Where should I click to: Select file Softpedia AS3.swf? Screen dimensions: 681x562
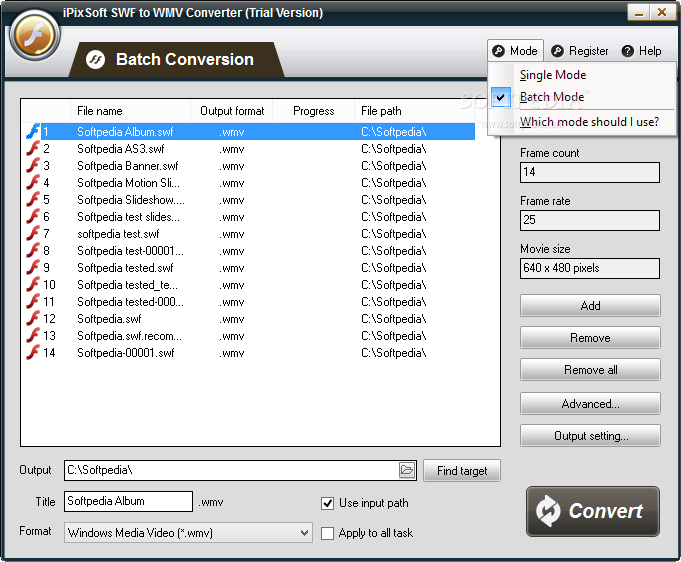tap(121, 149)
